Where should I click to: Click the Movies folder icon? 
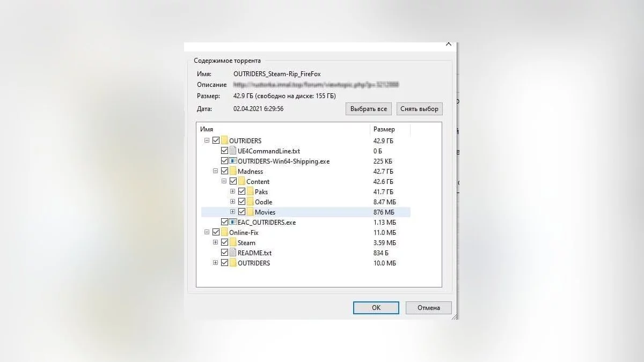[x=250, y=212]
